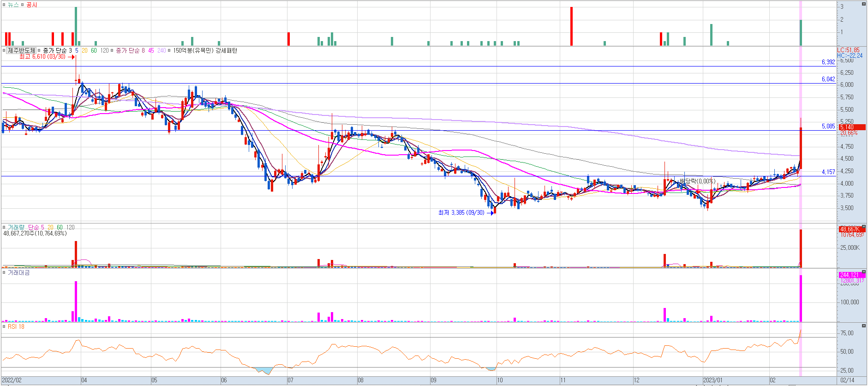Click the LC:51,85 indicator text
The image size is (868, 386).
pos(849,50)
